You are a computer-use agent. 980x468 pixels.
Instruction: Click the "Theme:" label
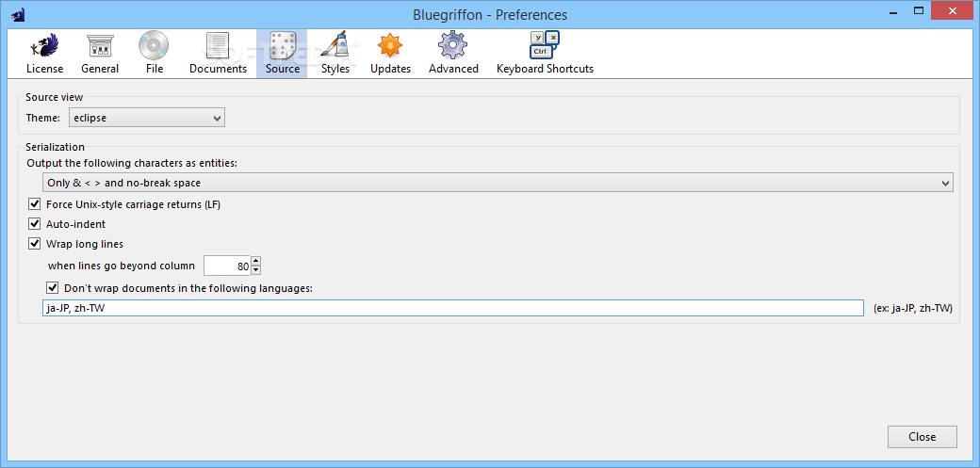click(x=43, y=118)
